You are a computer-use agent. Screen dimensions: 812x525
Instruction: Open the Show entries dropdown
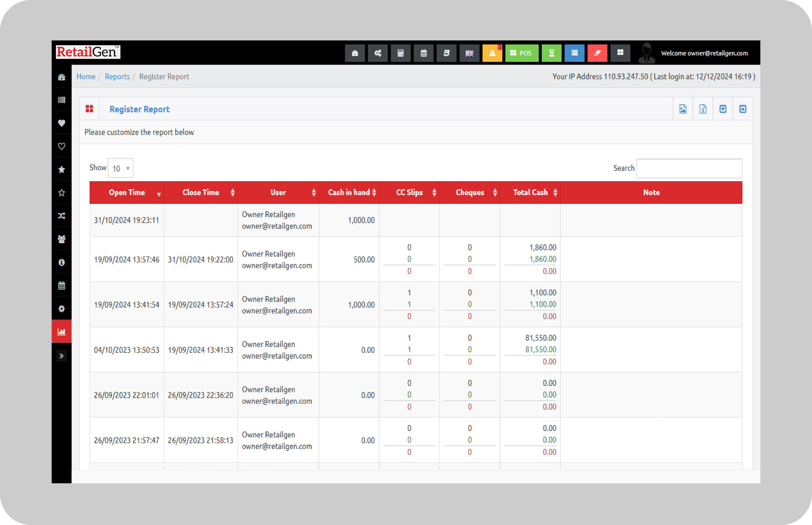(x=120, y=168)
